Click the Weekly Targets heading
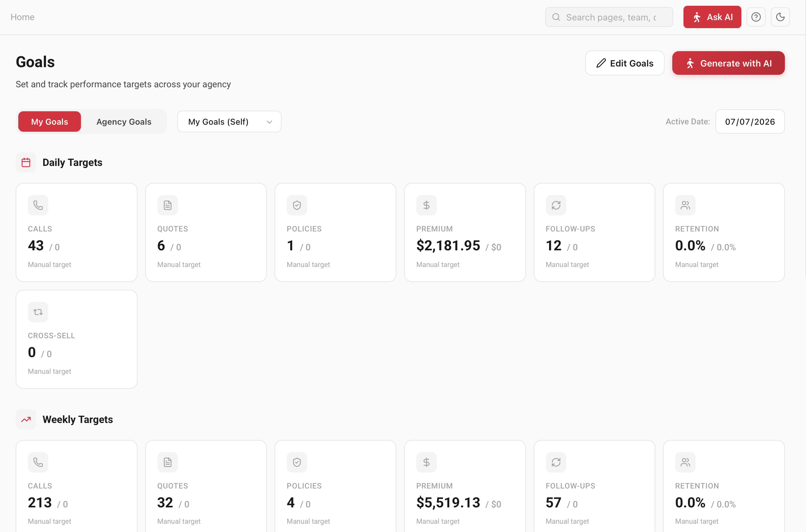The height and width of the screenshot is (532, 806). click(78, 420)
